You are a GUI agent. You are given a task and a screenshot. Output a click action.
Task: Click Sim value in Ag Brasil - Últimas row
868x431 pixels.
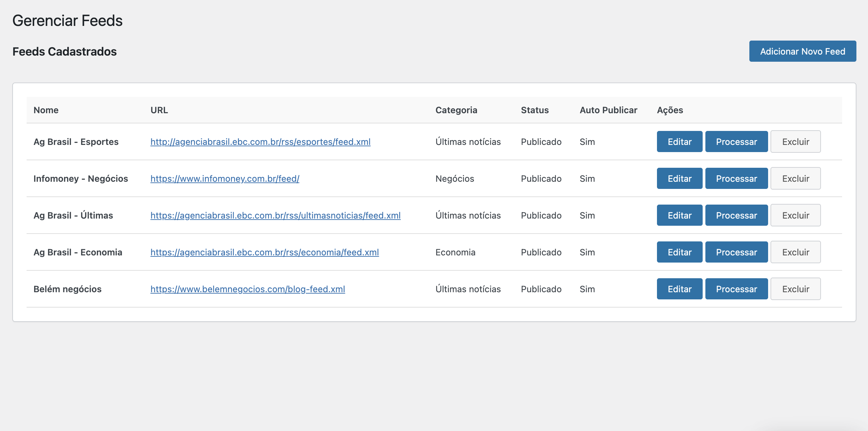(x=587, y=215)
